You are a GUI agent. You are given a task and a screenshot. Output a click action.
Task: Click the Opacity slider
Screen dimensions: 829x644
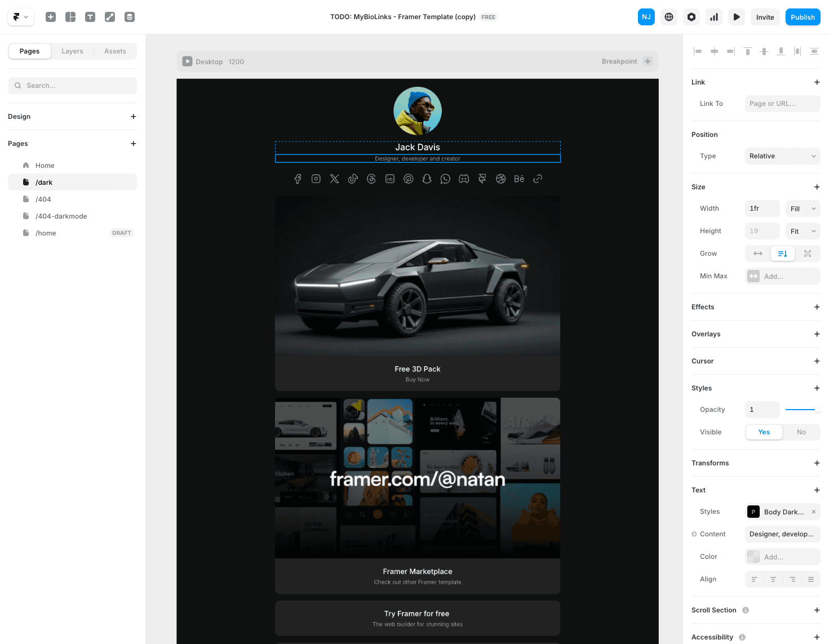803,410
